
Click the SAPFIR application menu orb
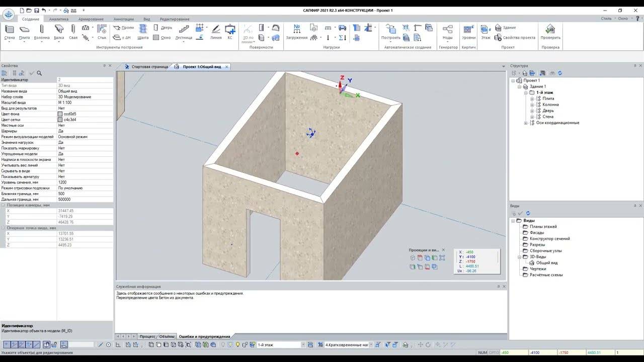point(9,14)
